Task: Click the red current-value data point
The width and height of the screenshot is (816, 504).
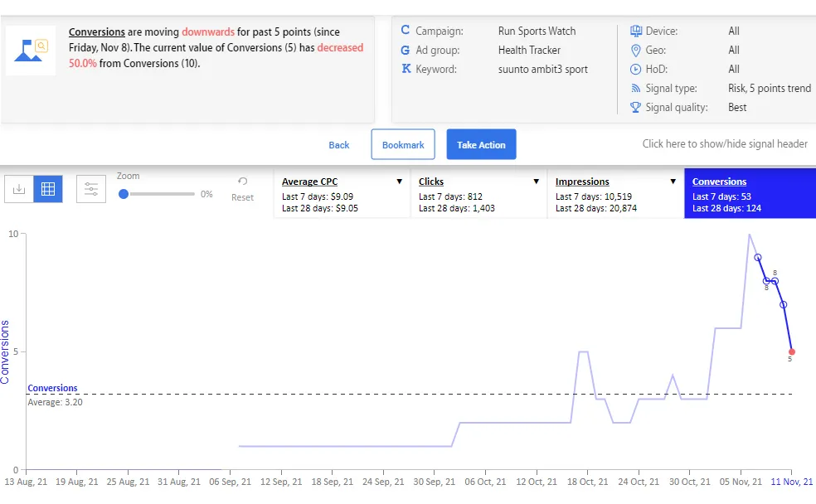Action: point(792,352)
